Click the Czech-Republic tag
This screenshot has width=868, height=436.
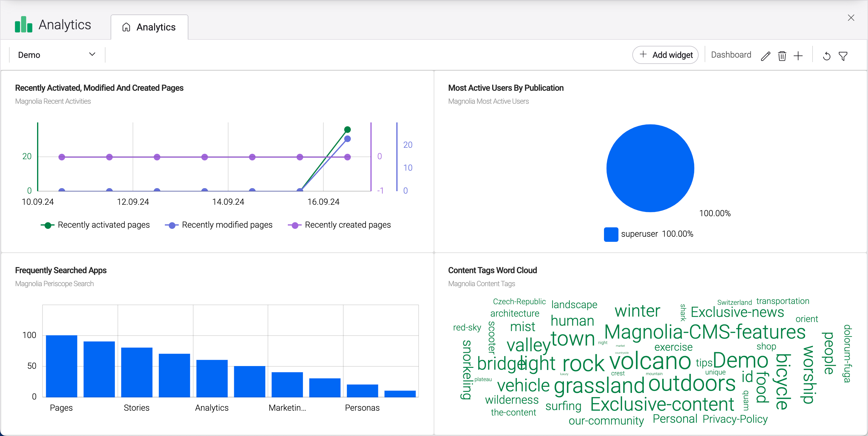click(519, 302)
